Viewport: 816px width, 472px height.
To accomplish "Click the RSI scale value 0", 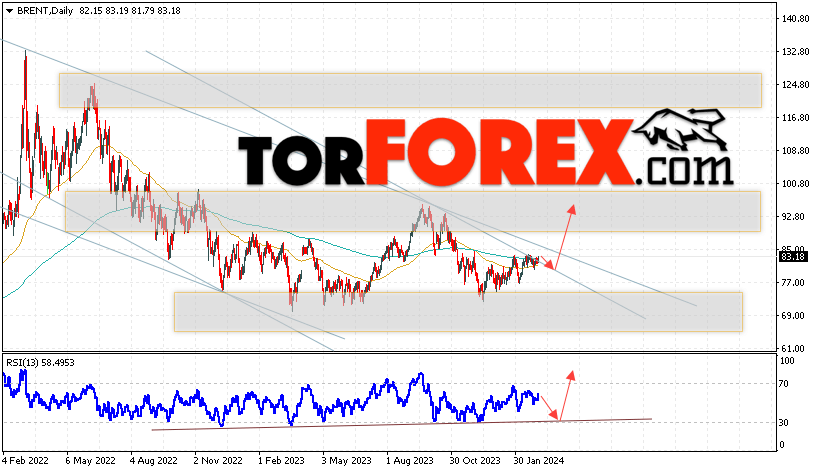I will click(782, 445).
